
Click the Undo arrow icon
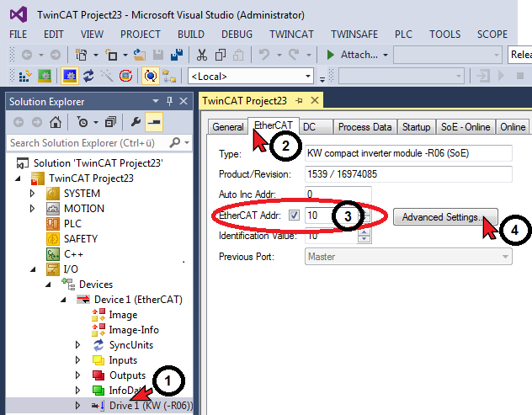pyautogui.click(x=264, y=54)
